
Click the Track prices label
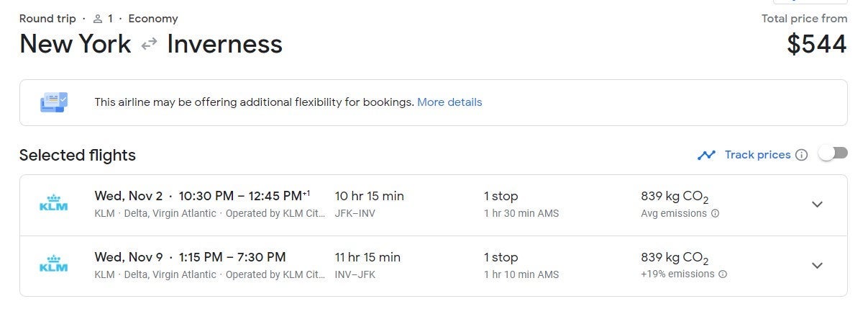[757, 155]
